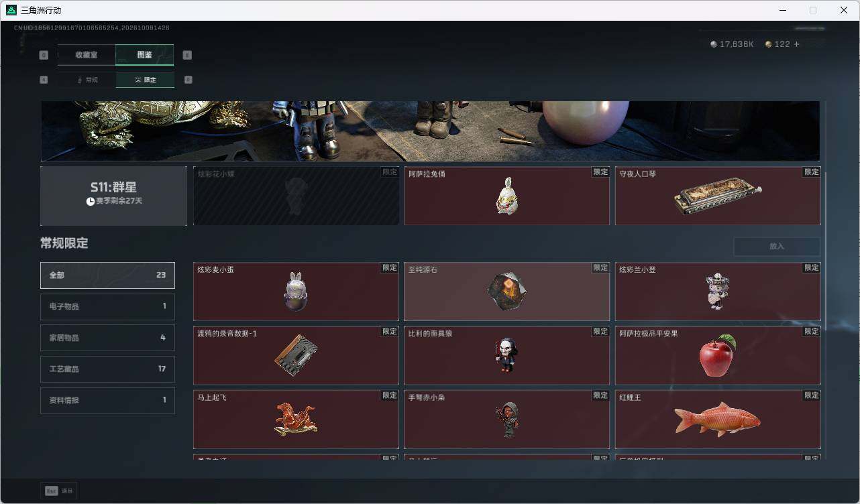
Task: Switch to the 收藏室 tab
Action: 87,55
